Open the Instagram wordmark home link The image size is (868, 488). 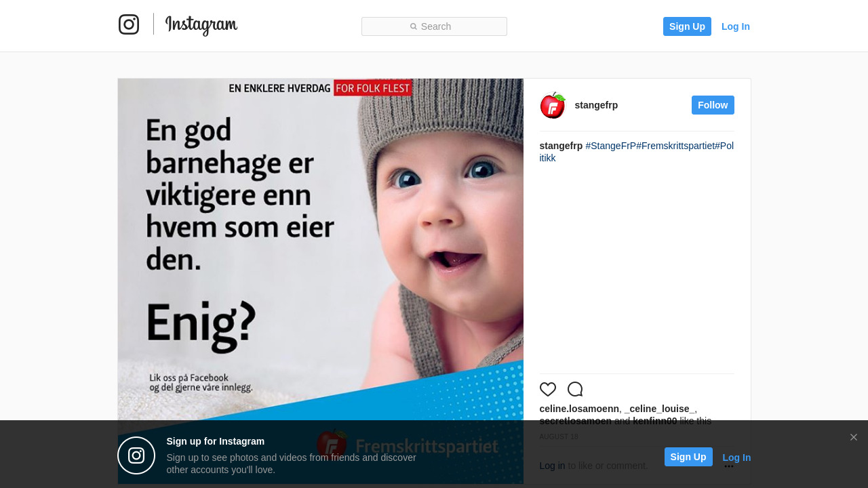(x=201, y=25)
